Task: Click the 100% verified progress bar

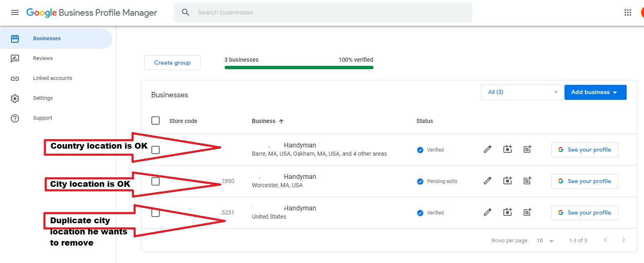Action: pos(299,67)
